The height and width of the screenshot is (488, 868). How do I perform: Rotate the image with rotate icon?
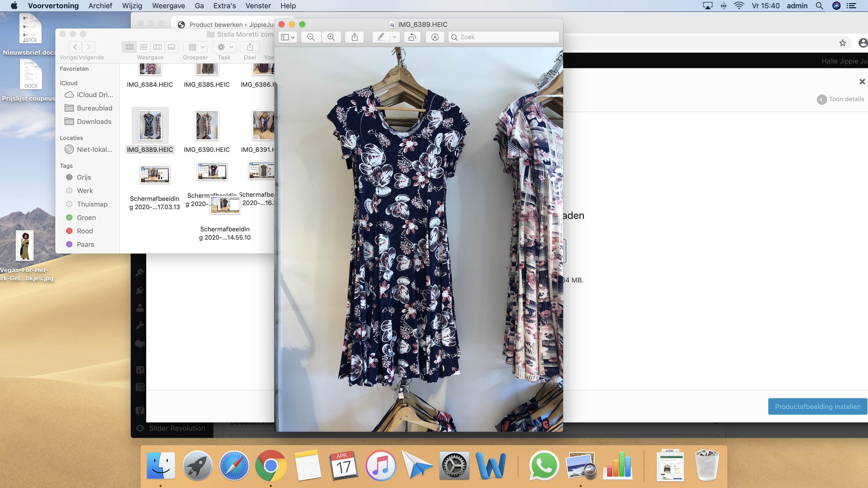tap(412, 37)
